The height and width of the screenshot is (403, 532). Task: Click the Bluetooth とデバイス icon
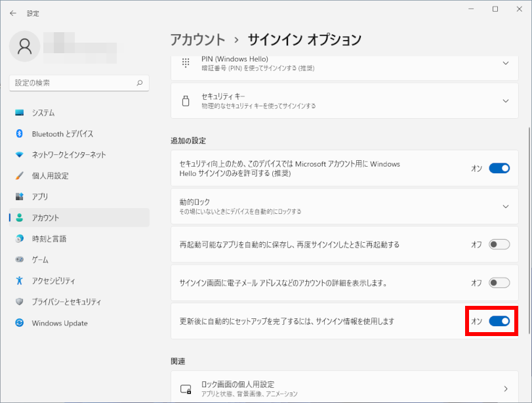click(20, 134)
